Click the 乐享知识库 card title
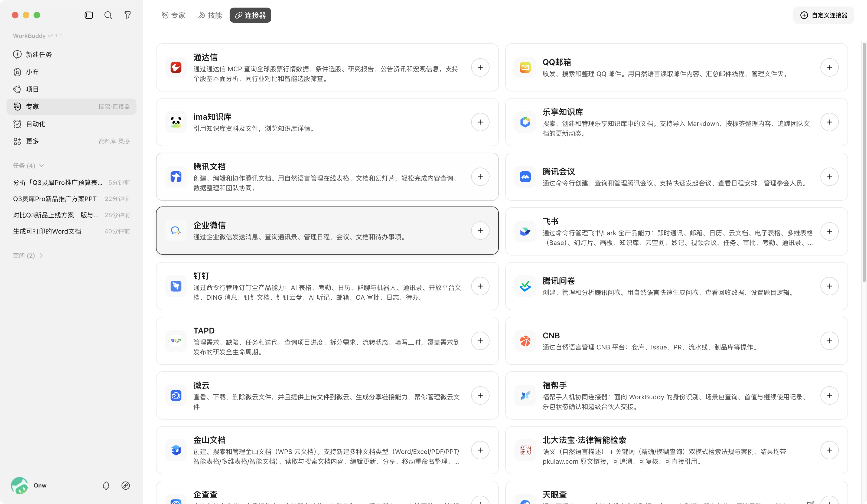 click(x=562, y=112)
